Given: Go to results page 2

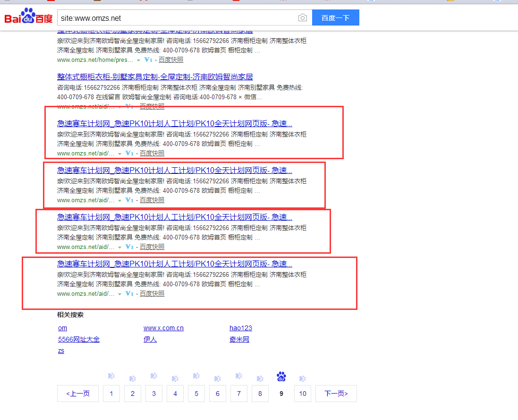Looking at the screenshot, I should tap(133, 394).
